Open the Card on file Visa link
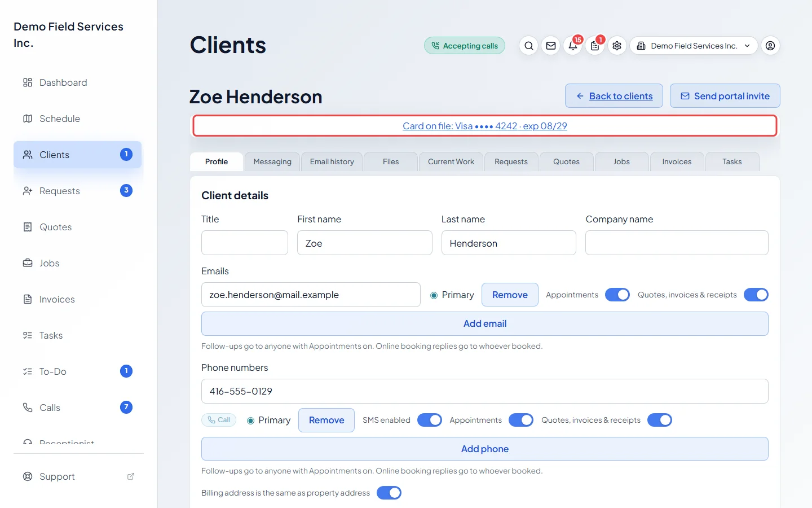Viewport: 812px width, 508px height. point(485,126)
